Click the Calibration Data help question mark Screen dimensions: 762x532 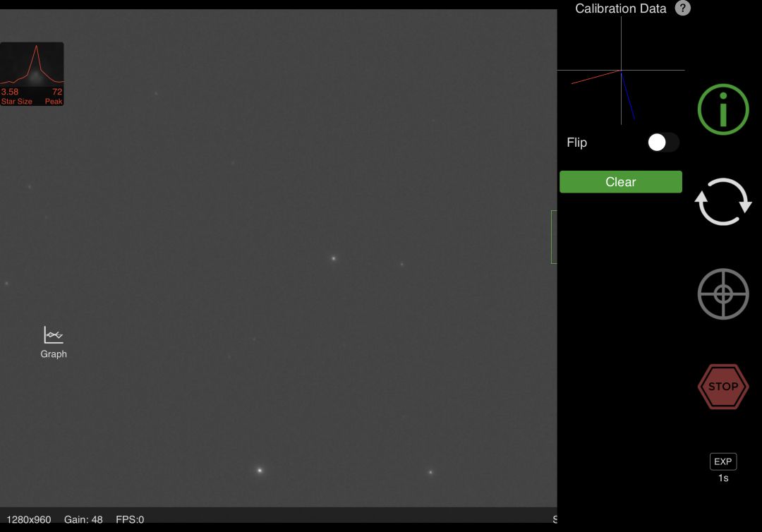[682, 8]
